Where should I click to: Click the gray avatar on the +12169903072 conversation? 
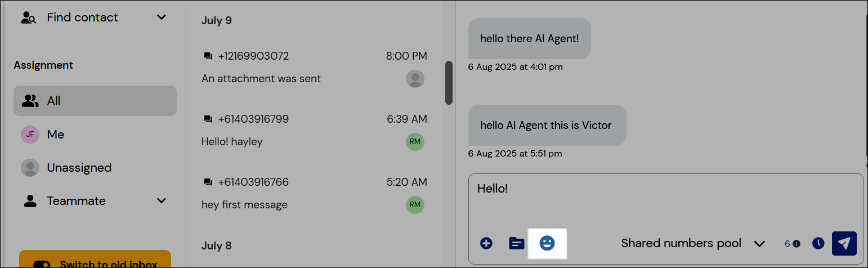tap(415, 79)
